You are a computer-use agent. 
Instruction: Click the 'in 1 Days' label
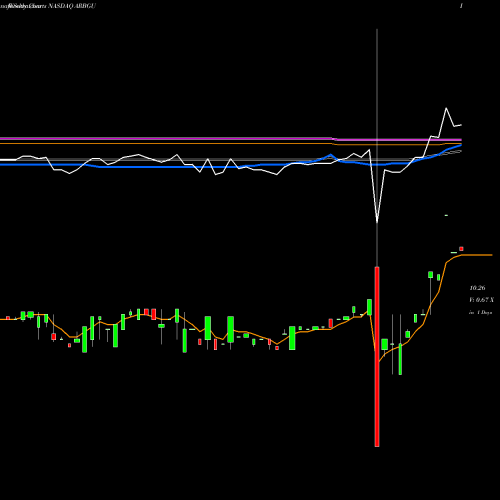481,313
